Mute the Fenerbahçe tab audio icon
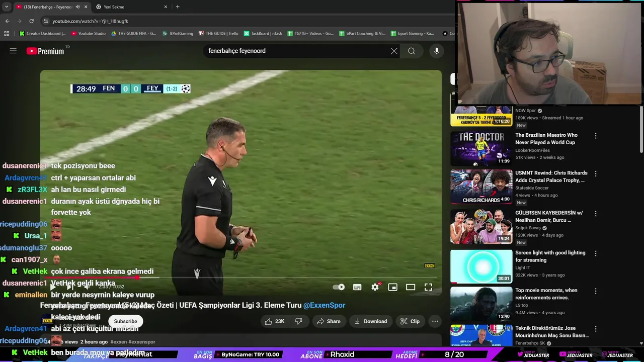The image size is (644, 362). coord(77,7)
